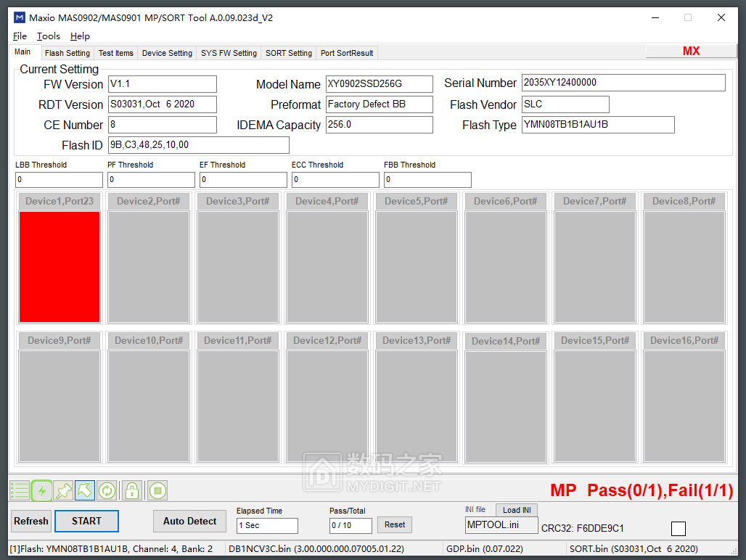Click the list view toolbar icon
Screen dimensions: 746x560
coord(20,490)
